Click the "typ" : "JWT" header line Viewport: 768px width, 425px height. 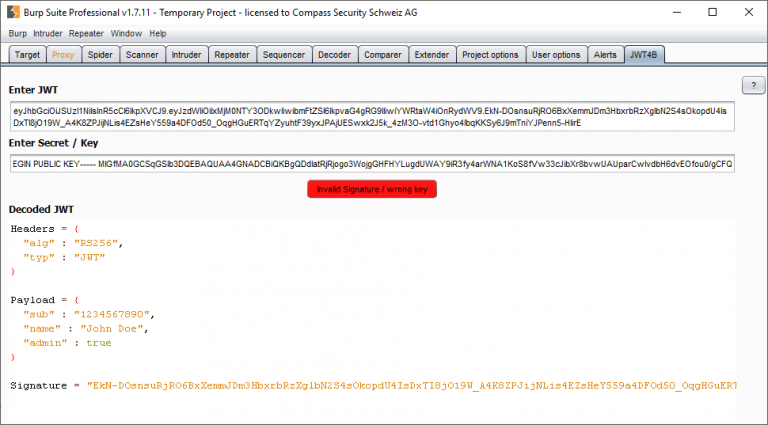point(64,257)
